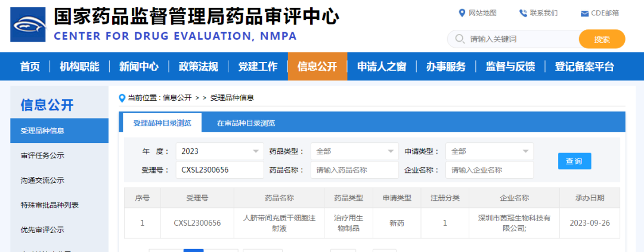Open 信息公开 navigation item
The image size is (644, 252).
tap(317, 67)
